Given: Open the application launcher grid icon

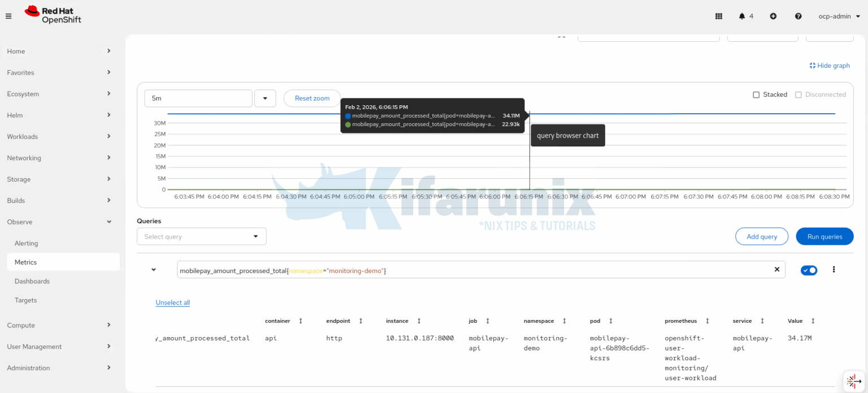Looking at the screenshot, I should tap(719, 16).
